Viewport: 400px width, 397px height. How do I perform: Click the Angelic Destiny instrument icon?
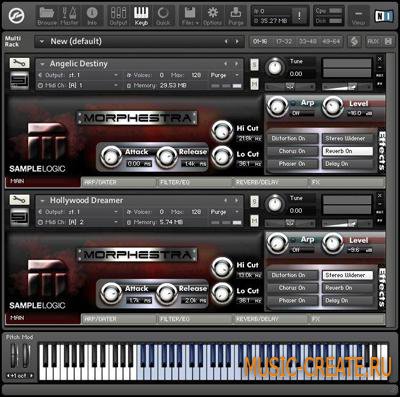[19, 80]
